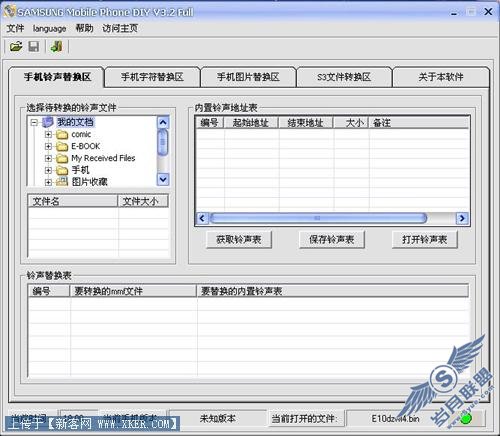The height and width of the screenshot is (436, 500).
Task: Click the horizontal scrollbar thumb in 内置铃声地址表
Action: tap(318, 218)
